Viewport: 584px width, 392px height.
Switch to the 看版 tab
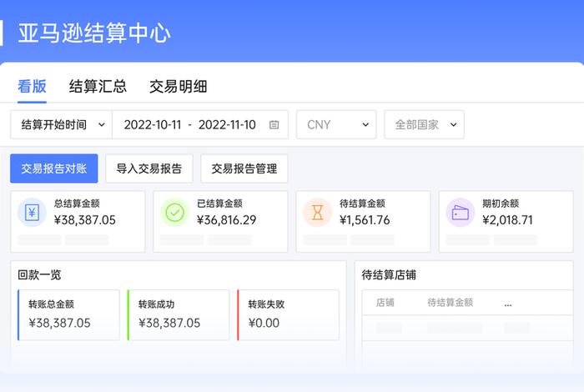click(x=32, y=87)
